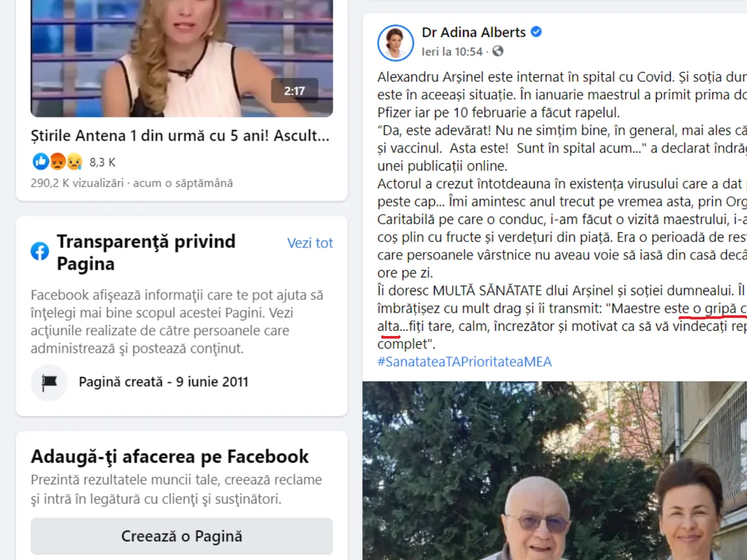The height and width of the screenshot is (560, 747).
Task: Click the like reaction icon under video
Action: click(x=41, y=162)
